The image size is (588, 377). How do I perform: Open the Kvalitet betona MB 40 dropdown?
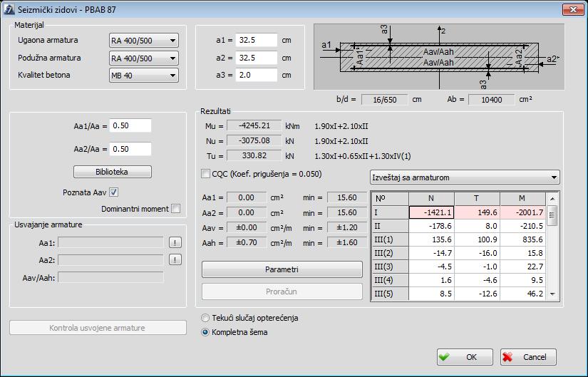[x=144, y=75]
